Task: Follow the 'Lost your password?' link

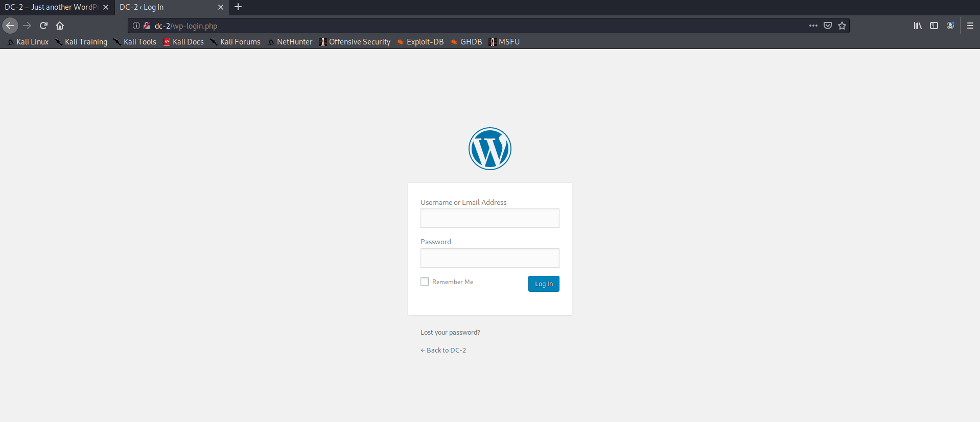Action: 450,333
